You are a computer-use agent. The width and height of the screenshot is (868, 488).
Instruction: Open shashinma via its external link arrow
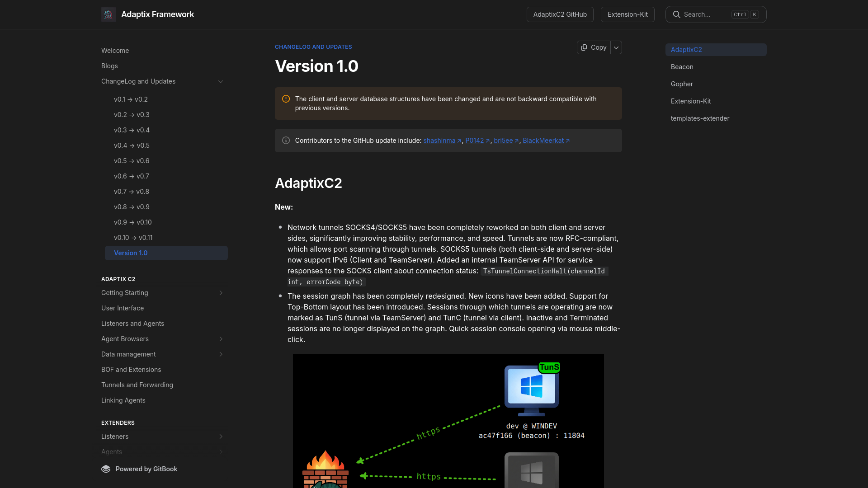tap(459, 141)
